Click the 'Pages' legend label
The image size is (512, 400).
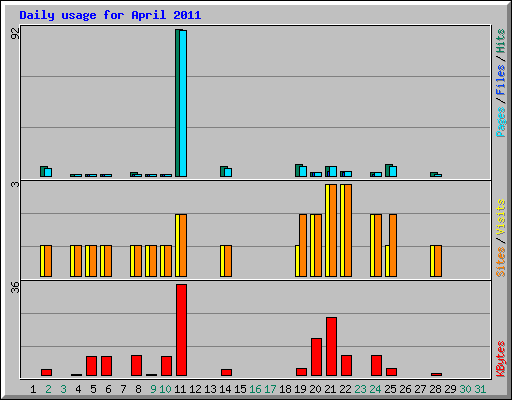[x=500, y=122]
